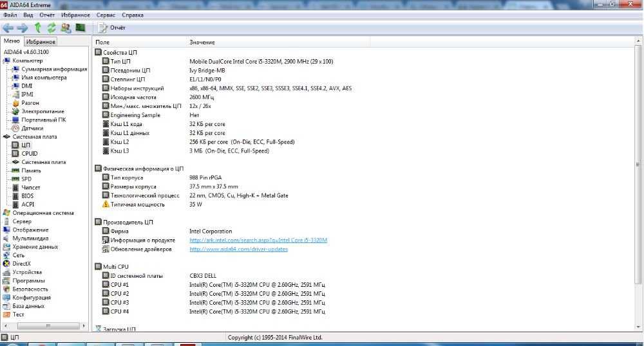Viewport: 644px width, 346px height.
Task: Open the users manager toolbar icon
Action: pos(66,28)
